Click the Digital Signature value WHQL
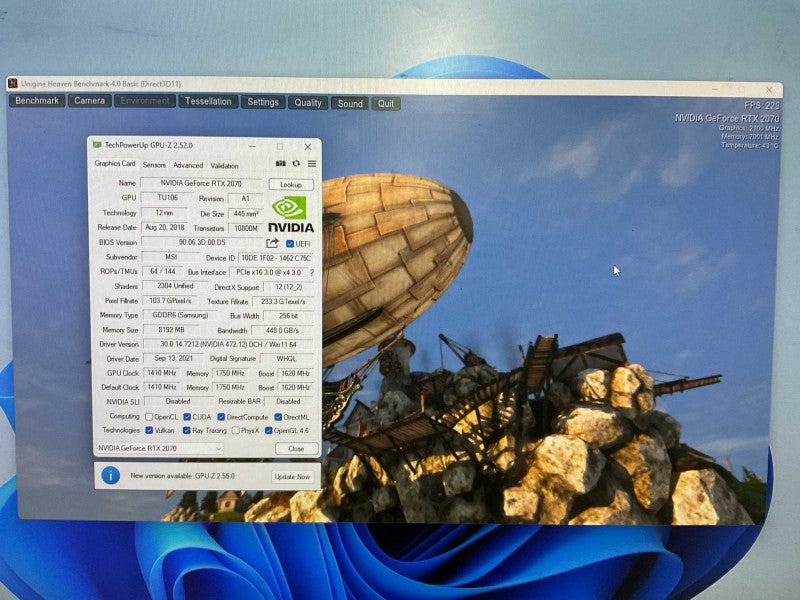This screenshot has height=600, width=800. point(286,359)
